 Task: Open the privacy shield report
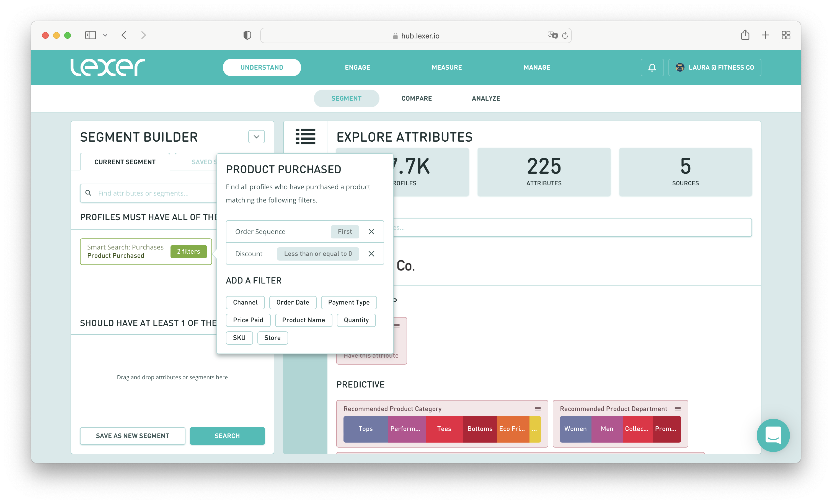point(247,35)
